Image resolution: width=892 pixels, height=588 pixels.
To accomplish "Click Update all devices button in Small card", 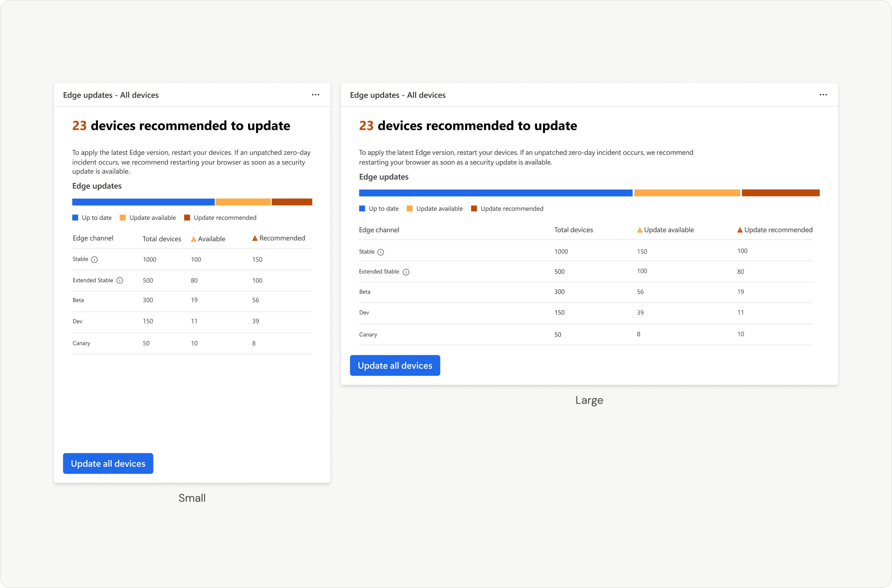I will click(108, 463).
